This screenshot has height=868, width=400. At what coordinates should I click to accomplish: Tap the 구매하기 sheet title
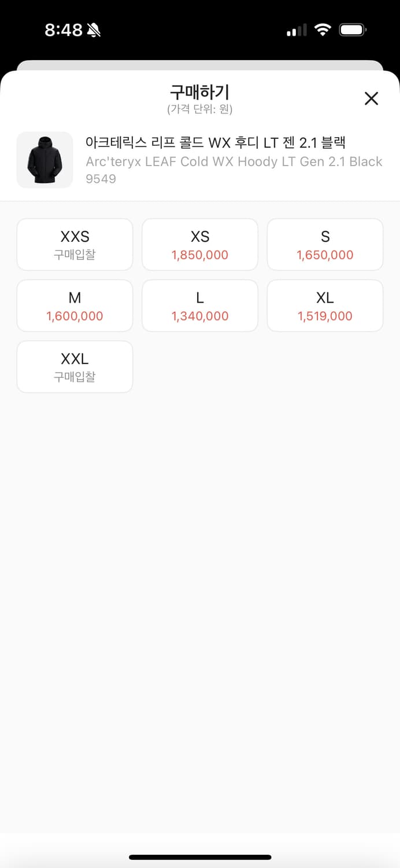click(x=199, y=91)
